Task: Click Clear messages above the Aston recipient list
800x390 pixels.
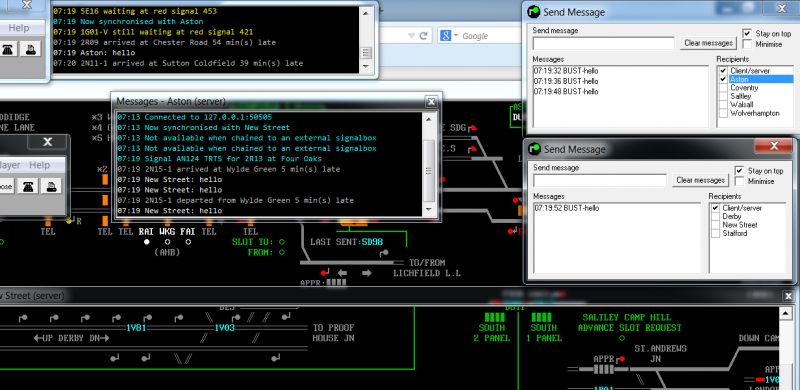Action: pyautogui.click(x=708, y=43)
